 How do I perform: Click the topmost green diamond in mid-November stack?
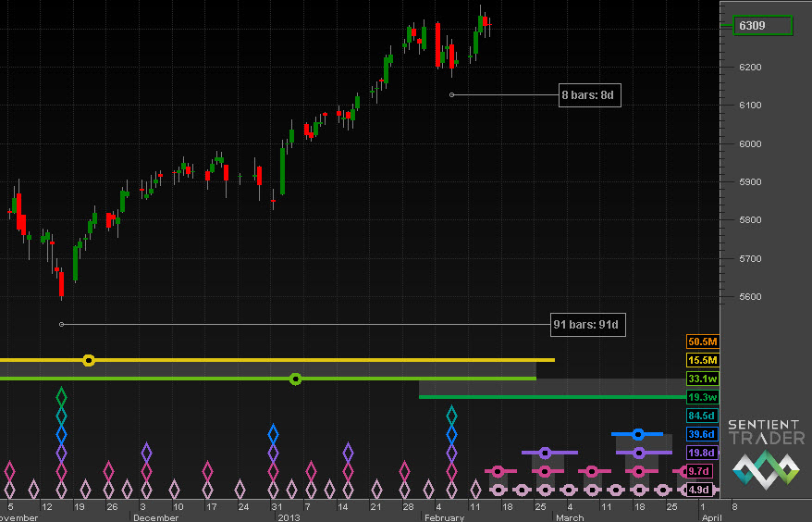tap(61, 397)
